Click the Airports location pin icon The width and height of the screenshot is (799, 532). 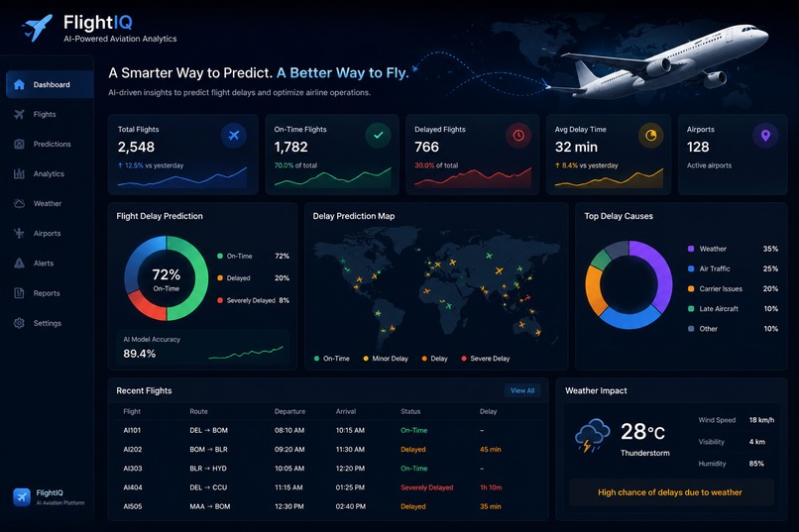point(765,136)
